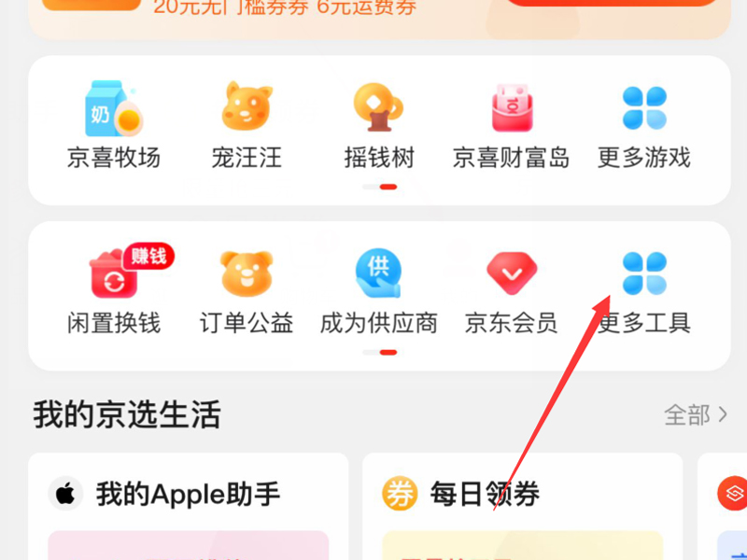This screenshot has width=747, height=560.
Task: Open 闲置换钱 recycle bag icon
Action: pos(114,273)
